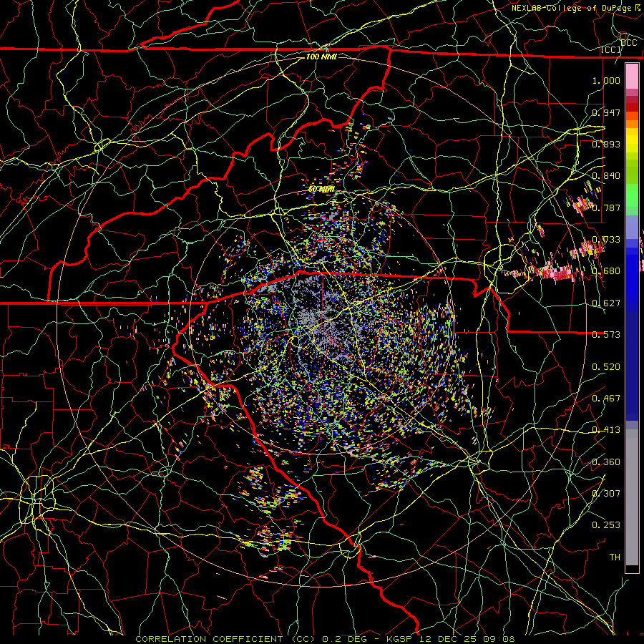Click the KGSP radar site identifier

(399, 639)
